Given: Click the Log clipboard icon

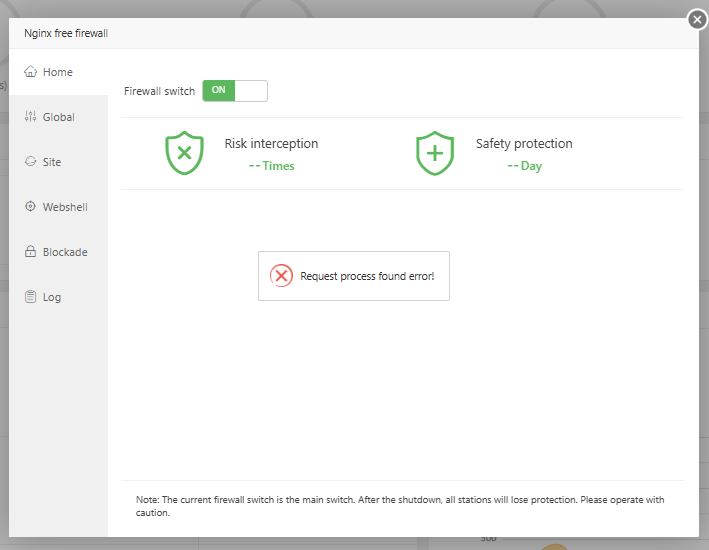Looking at the screenshot, I should [x=30, y=297].
